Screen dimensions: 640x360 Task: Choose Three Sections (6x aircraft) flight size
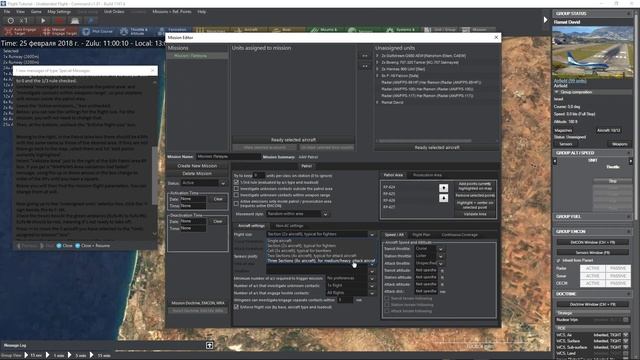pyautogui.click(x=321, y=260)
